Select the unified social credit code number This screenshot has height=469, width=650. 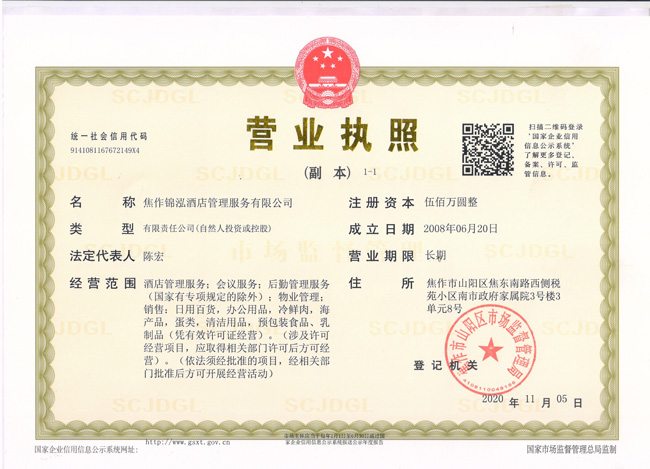click(105, 150)
